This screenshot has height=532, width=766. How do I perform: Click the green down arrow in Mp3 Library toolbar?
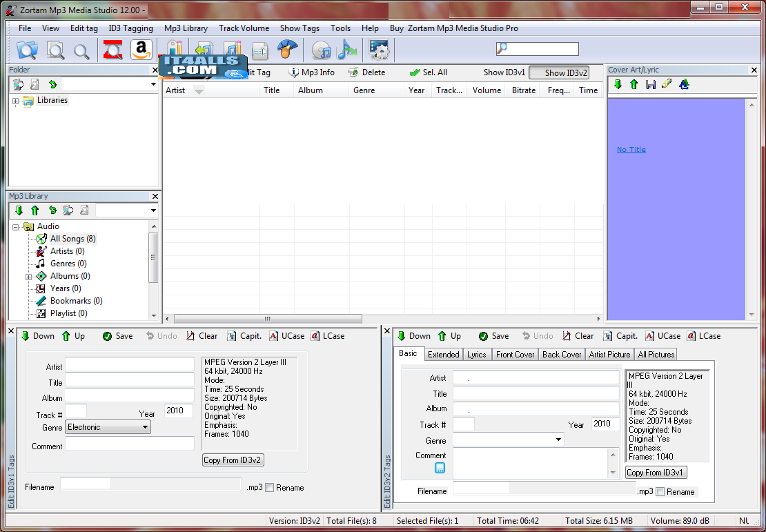point(19,210)
